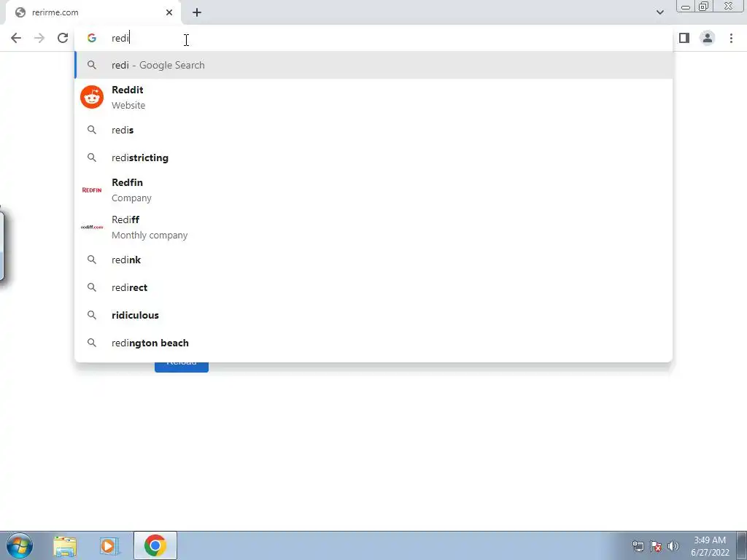The width and height of the screenshot is (747, 560).
Task: Open the tab search dropdown chevron
Action: 659,12
